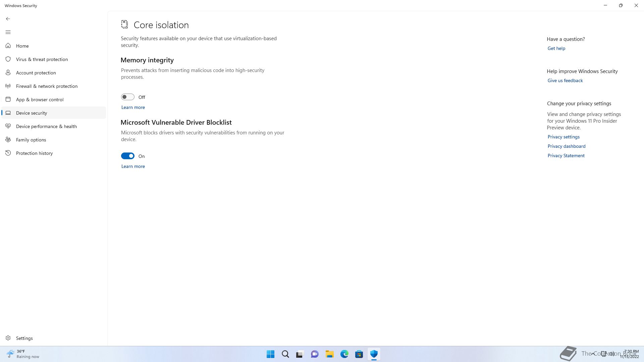Screen dimensions: 644x362
Task: Click Windows Security taskbar icon
Action: pos(374,354)
